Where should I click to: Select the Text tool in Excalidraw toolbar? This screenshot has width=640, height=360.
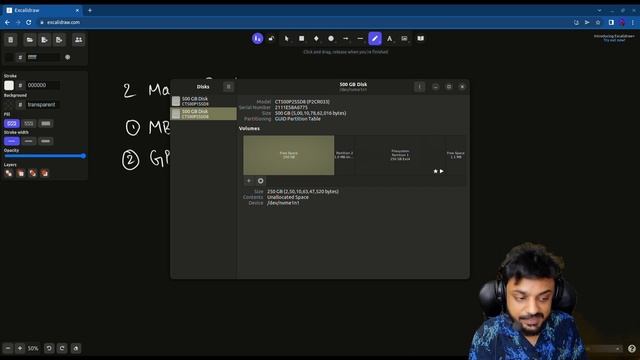(x=389, y=38)
